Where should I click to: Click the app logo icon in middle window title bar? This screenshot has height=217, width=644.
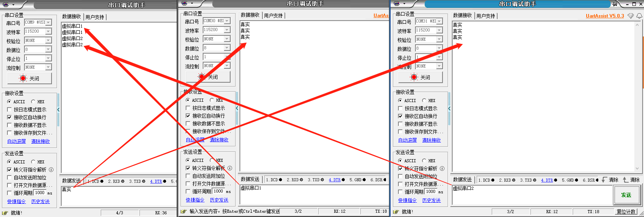pos(184,3)
